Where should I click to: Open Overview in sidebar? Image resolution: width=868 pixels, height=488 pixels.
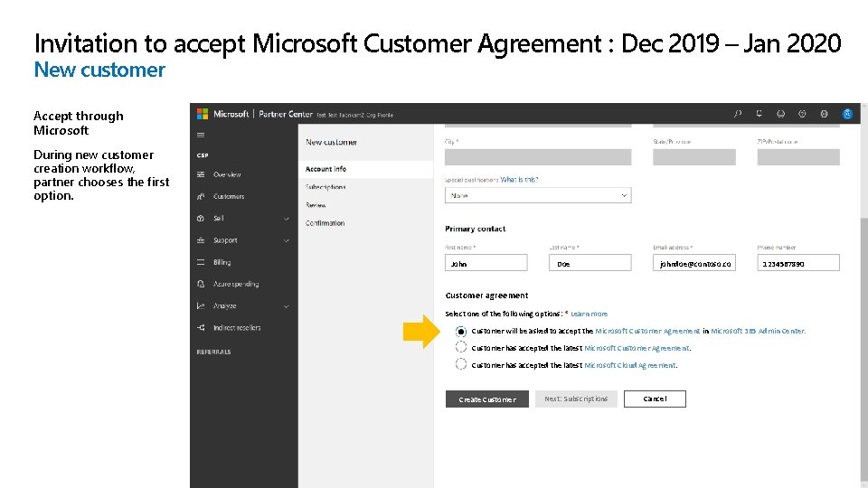(227, 174)
